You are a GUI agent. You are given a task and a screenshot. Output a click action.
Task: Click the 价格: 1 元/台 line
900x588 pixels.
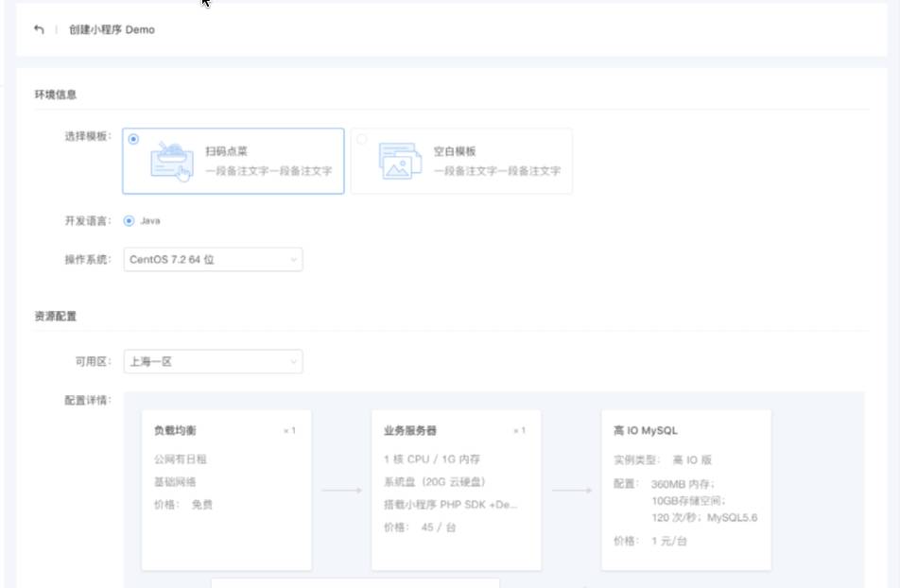coord(649,541)
